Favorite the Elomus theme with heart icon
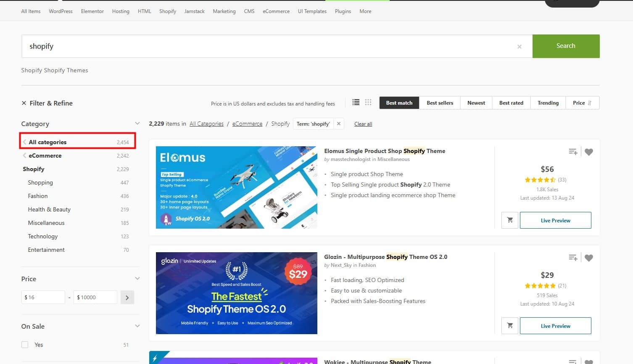633x364 pixels. coord(589,152)
